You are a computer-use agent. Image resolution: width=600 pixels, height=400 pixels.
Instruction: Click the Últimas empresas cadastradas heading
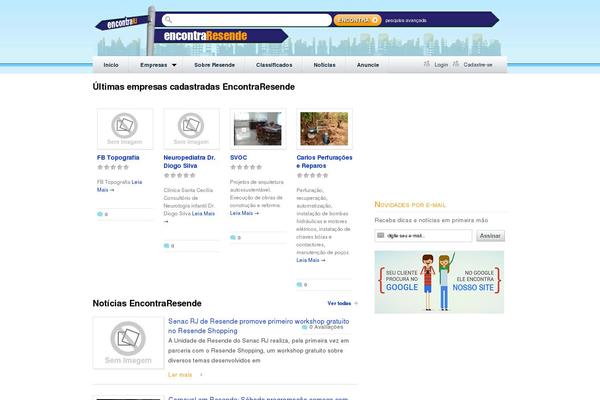194,87
